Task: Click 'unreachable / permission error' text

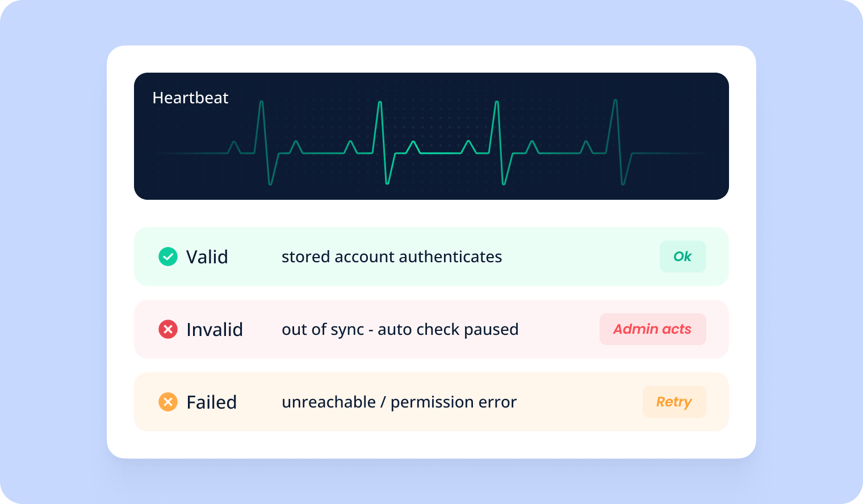Action: tap(399, 402)
